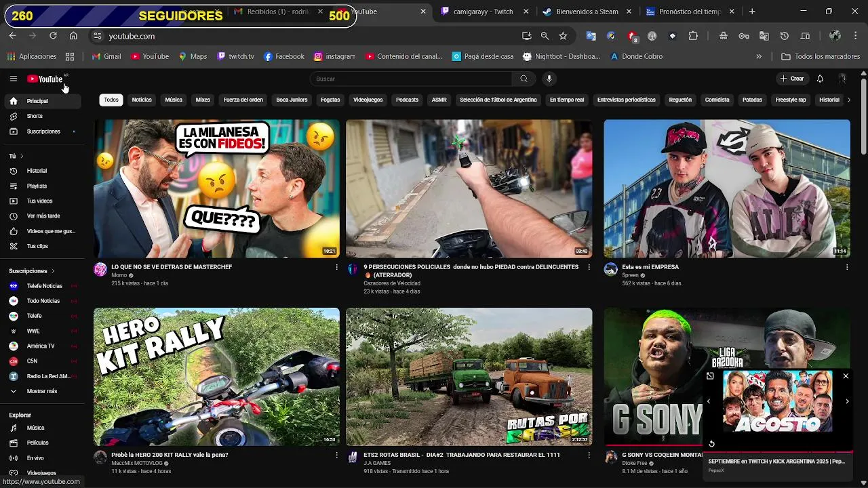Open Ver más tarde list
The height and width of the screenshot is (488, 868).
[43, 216]
